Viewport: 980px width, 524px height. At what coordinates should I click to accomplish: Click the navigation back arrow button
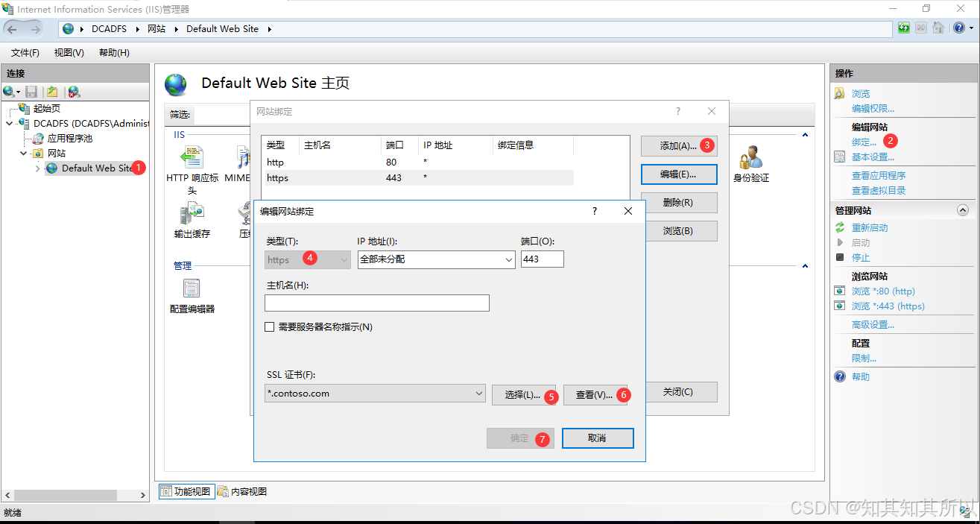13,29
